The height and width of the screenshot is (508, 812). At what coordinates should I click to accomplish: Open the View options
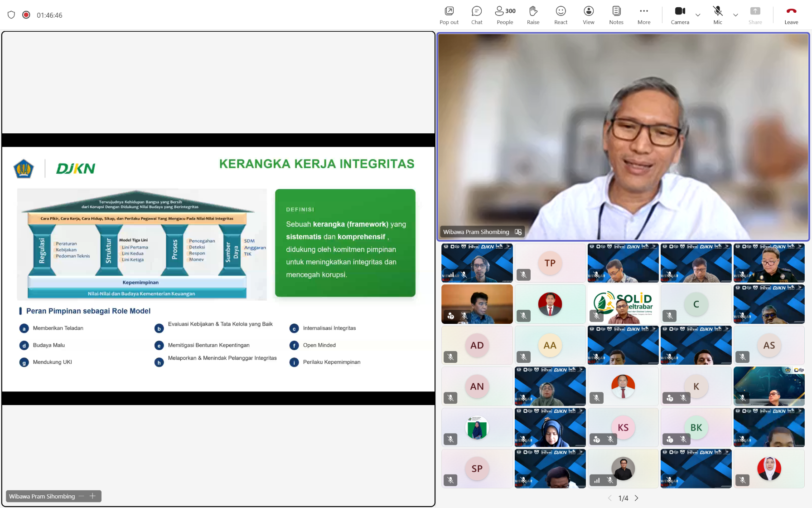point(589,15)
